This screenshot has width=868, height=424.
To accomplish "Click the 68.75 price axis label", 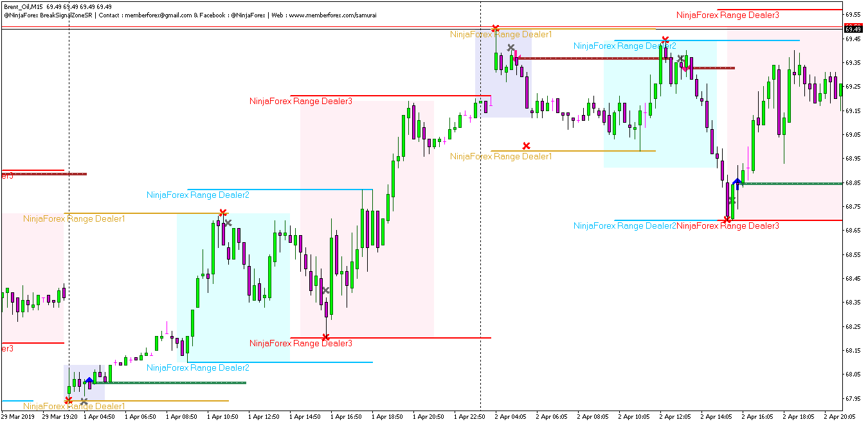I will (853, 207).
